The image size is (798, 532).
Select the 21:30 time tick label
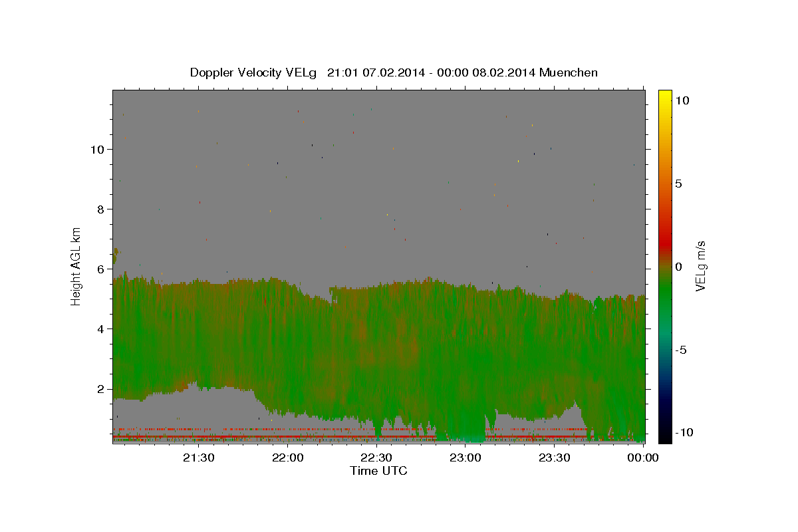tap(198, 457)
